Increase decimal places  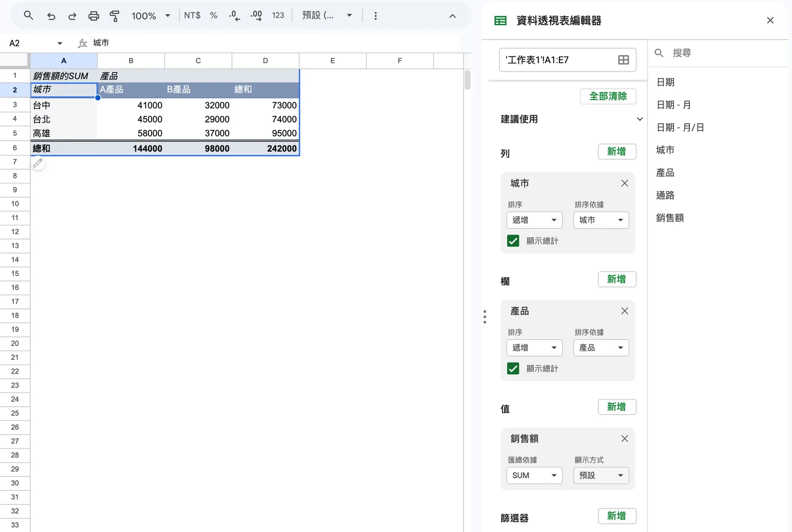[x=256, y=15]
